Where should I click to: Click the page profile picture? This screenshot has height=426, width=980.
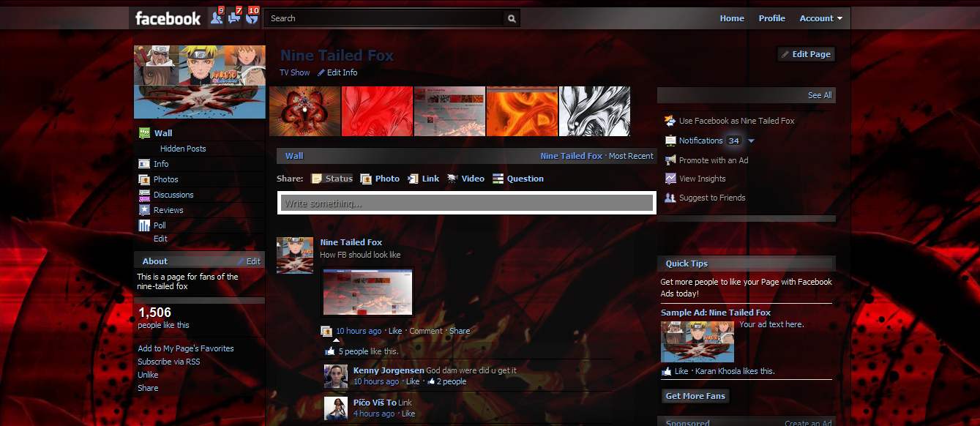tap(200, 82)
